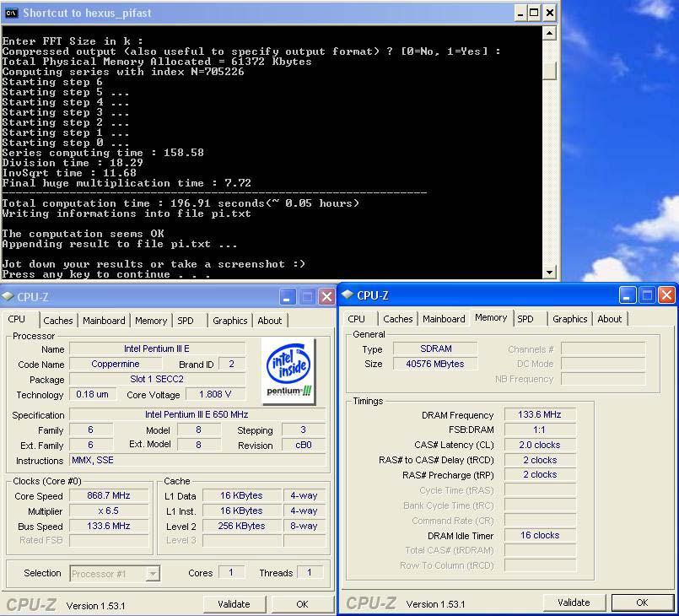Image resolution: width=679 pixels, height=616 pixels.
Task: Click the '16 clocks' DRAM Idle Timer value
Action: coord(540,536)
